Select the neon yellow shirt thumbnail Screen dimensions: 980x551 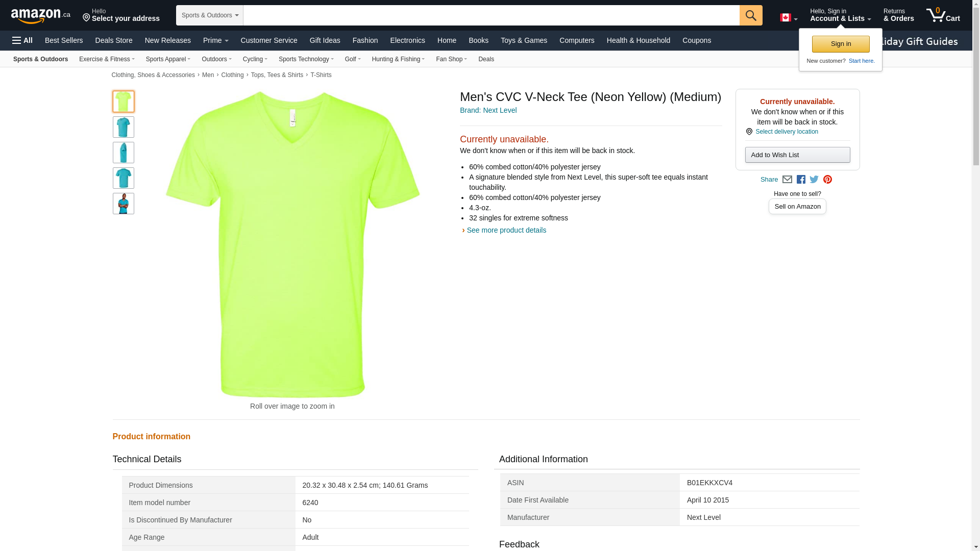click(x=124, y=102)
